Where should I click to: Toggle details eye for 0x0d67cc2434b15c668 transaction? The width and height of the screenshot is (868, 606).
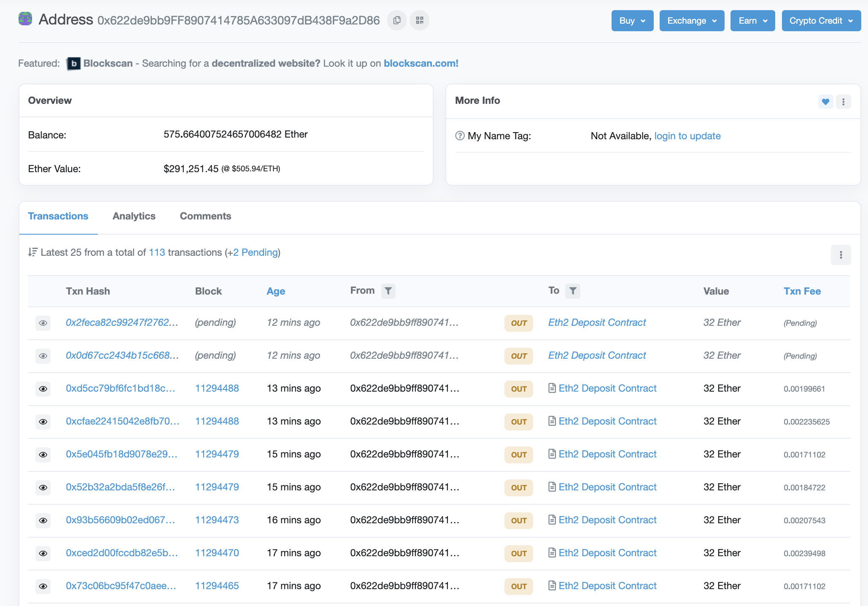pos(43,356)
